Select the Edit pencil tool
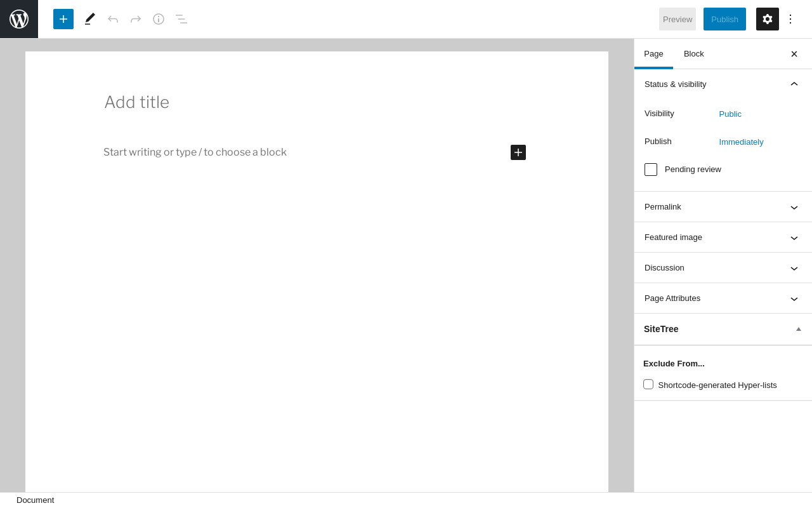This screenshot has height=508, width=812. [90, 19]
